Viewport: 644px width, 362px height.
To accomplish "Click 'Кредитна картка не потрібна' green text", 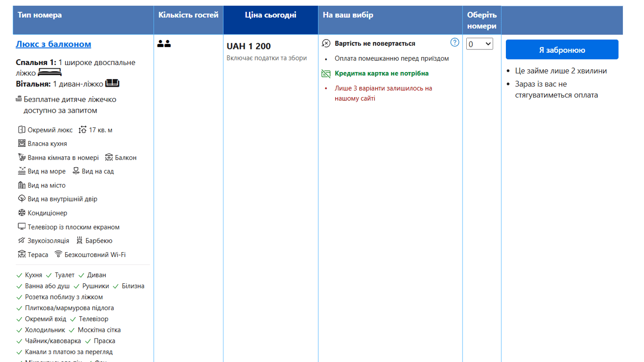I will [381, 74].
